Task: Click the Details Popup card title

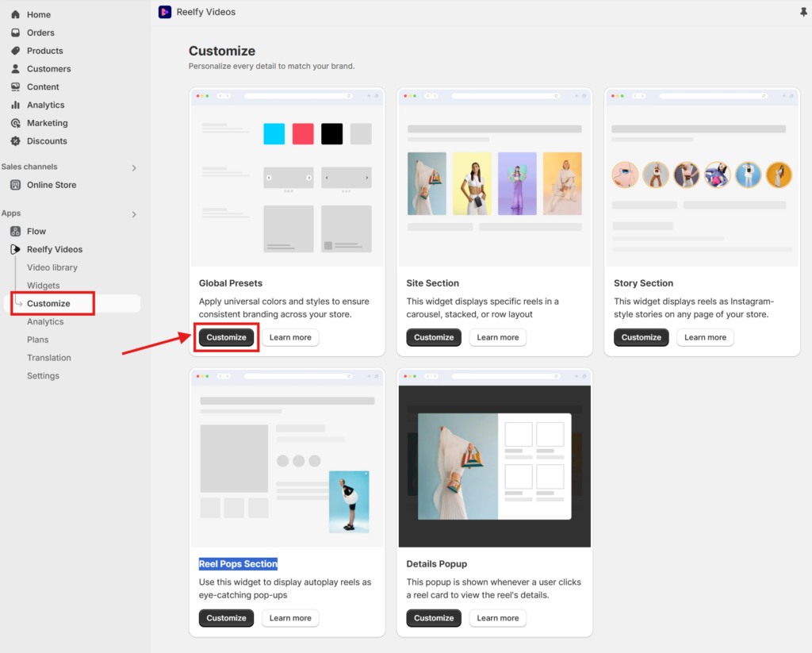Action: point(437,564)
